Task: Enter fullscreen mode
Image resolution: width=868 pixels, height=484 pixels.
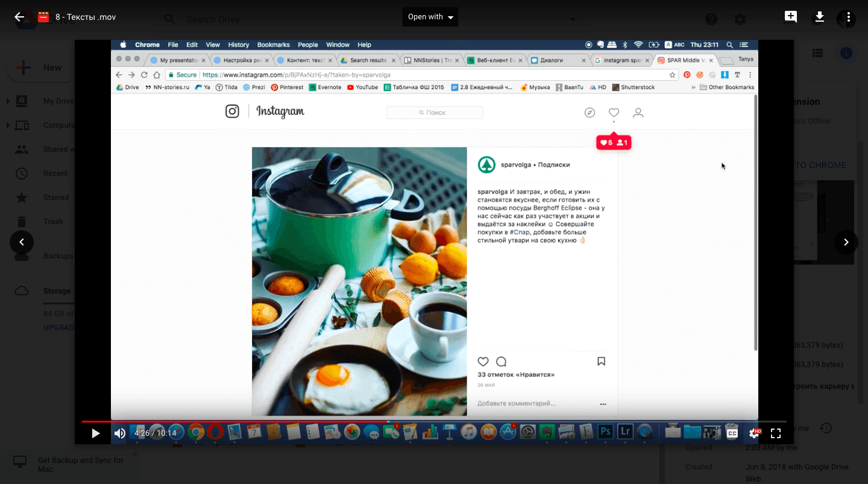Action: (x=776, y=433)
